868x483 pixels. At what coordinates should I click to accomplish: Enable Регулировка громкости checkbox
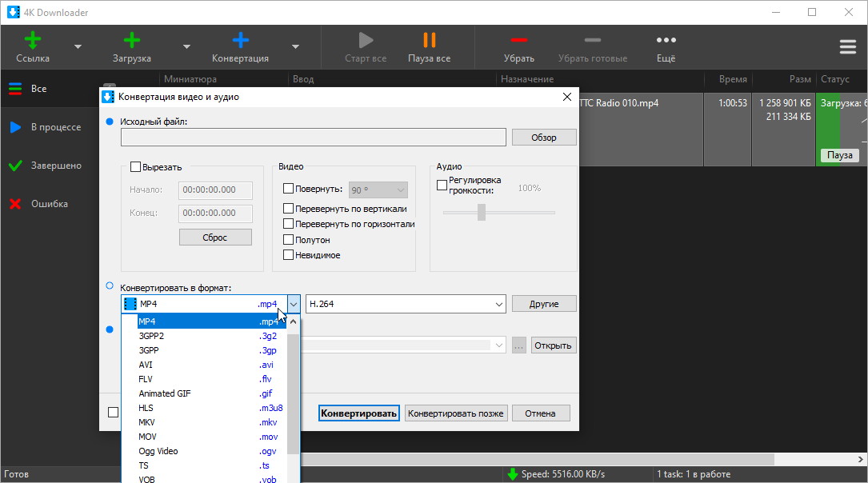tap(442, 186)
